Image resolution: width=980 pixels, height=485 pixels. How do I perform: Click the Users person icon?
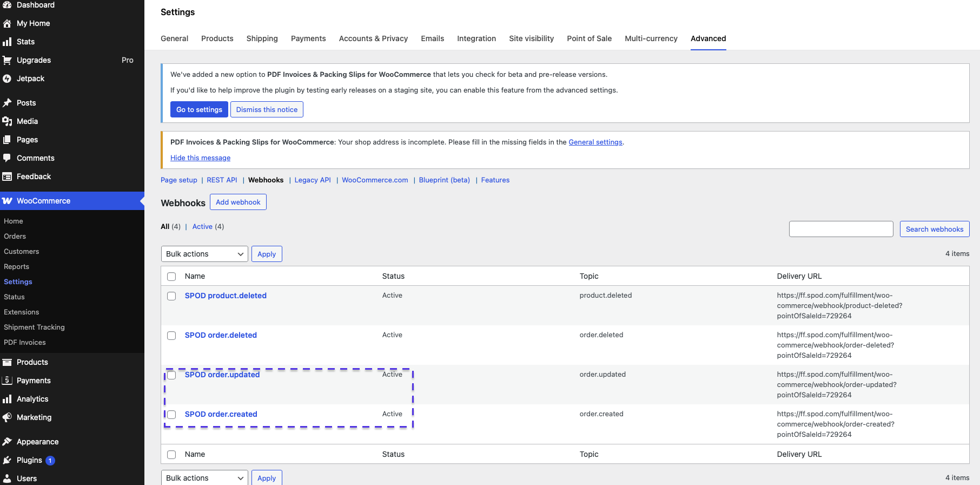[x=7, y=479]
